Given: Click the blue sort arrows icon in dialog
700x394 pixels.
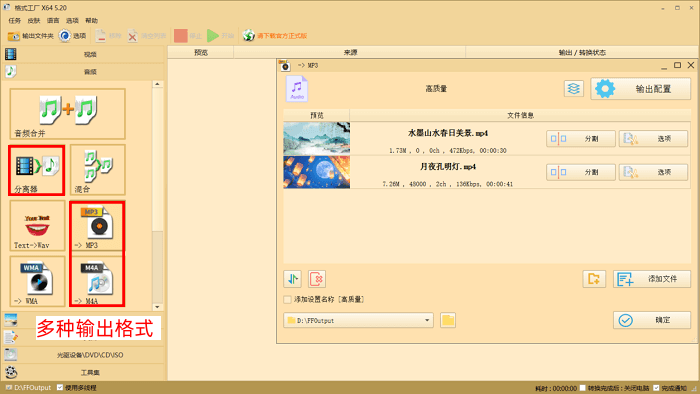Looking at the screenshot, I should (x=293, y=279).
